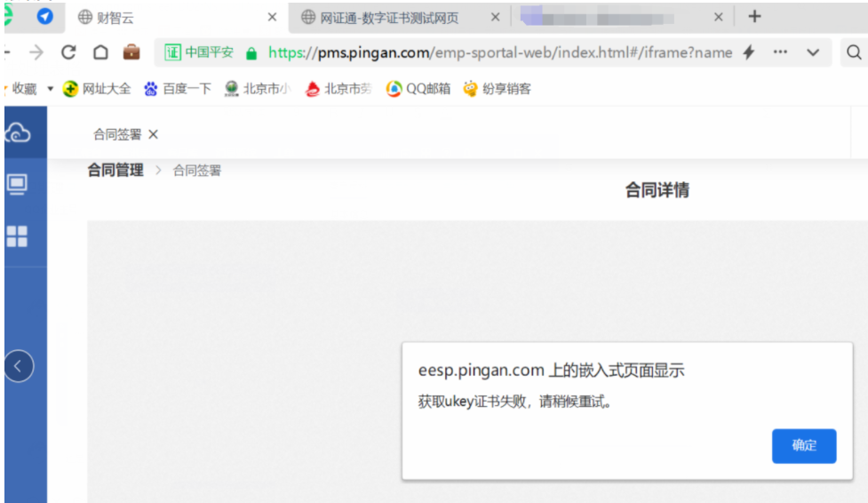The image size is (868, 503).
Task: Open the 纷享销客 bookmark
Action: click(x=497, y=89)
